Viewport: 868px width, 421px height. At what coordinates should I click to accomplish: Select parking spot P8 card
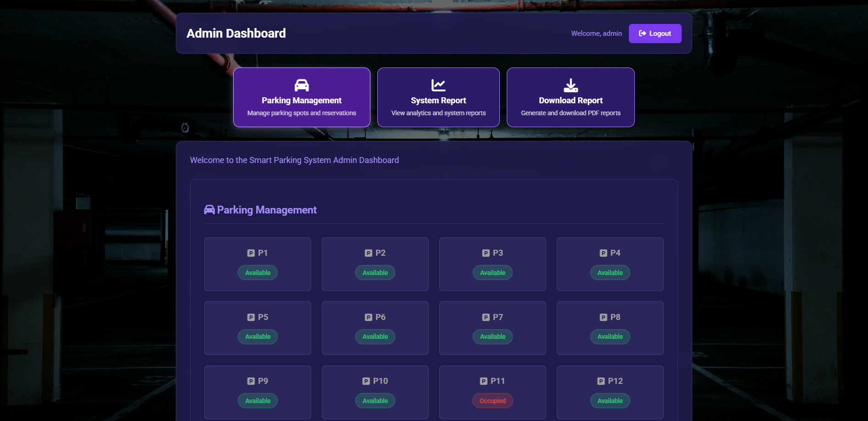[x=610, y=328]
